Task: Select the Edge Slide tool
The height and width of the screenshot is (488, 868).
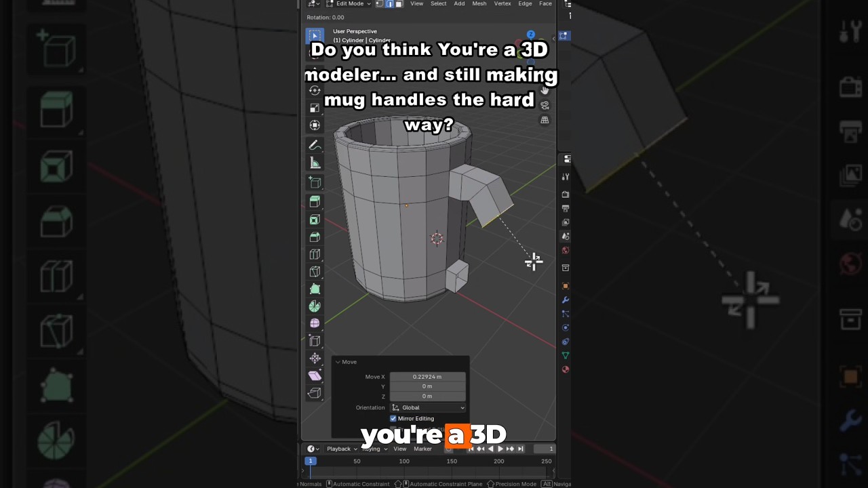Action: pyautogui.click(x=314, y=341)
